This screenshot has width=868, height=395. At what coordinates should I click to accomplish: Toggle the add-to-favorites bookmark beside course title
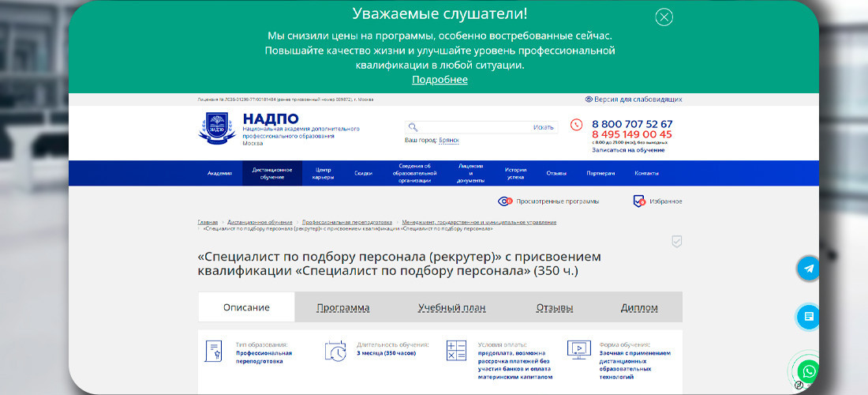[676, 242]
